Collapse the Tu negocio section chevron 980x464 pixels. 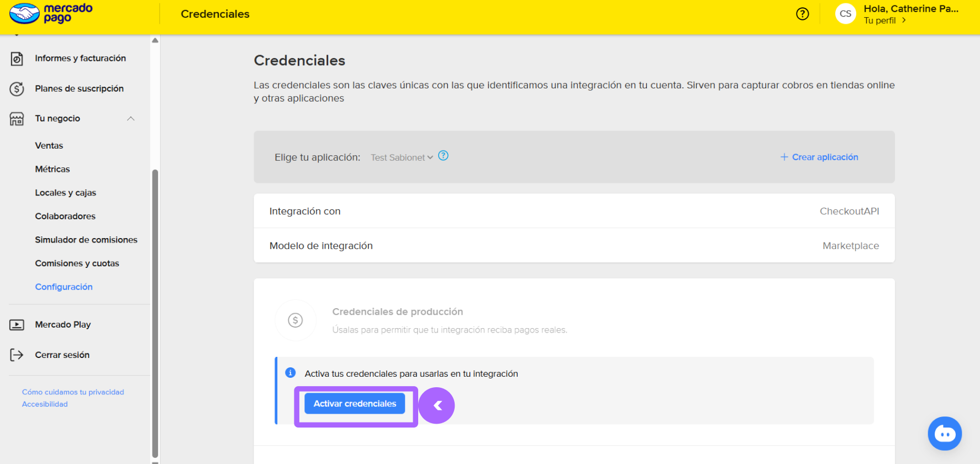click(131, 119)
